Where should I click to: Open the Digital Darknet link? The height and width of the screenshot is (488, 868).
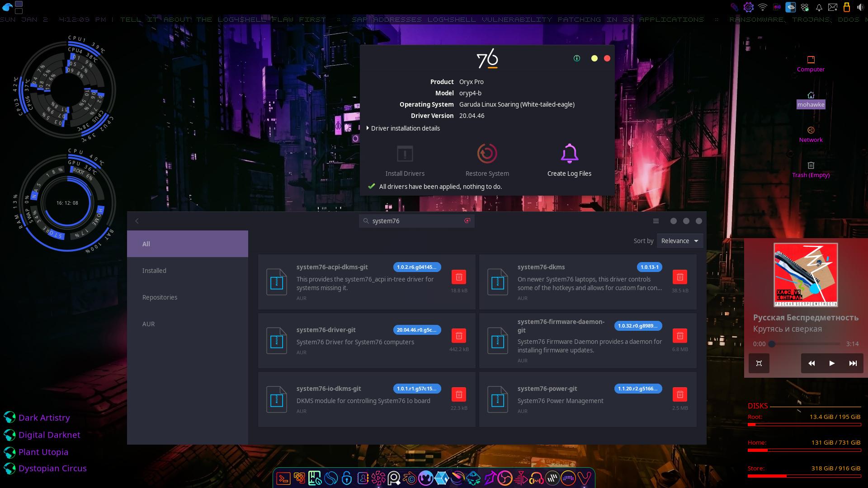pos(49,435)
